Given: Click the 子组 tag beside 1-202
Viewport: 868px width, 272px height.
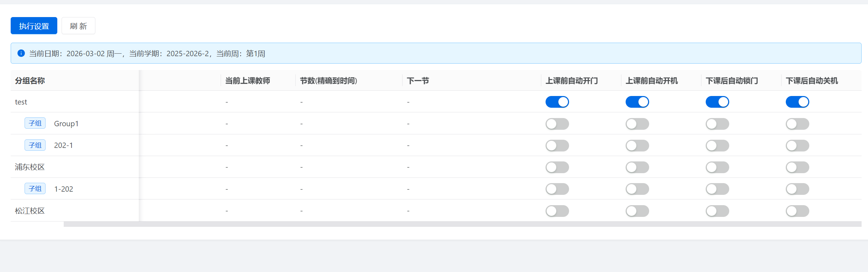Looking at the screenshot, I should (35, 188).
